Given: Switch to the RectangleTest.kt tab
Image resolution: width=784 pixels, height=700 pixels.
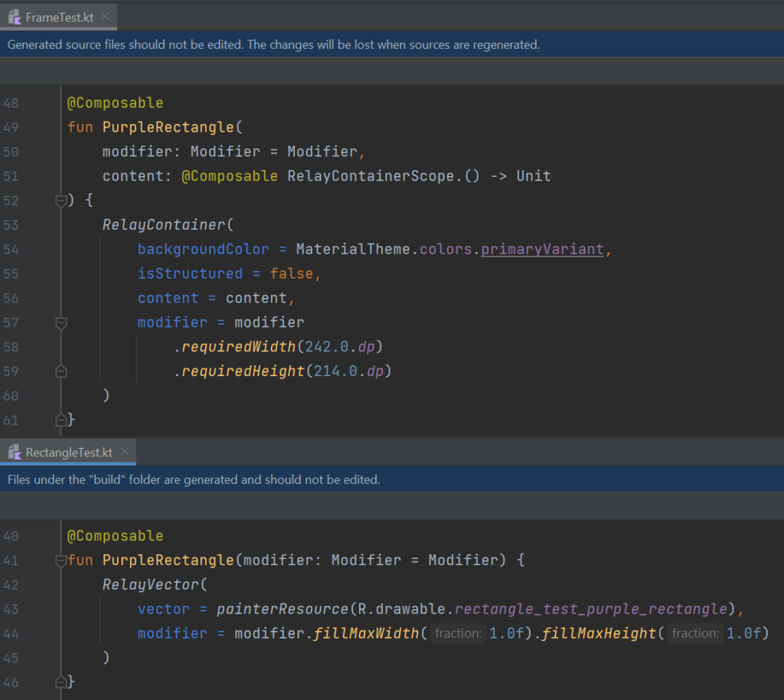Looking at the screenshot, I should 69,452.
